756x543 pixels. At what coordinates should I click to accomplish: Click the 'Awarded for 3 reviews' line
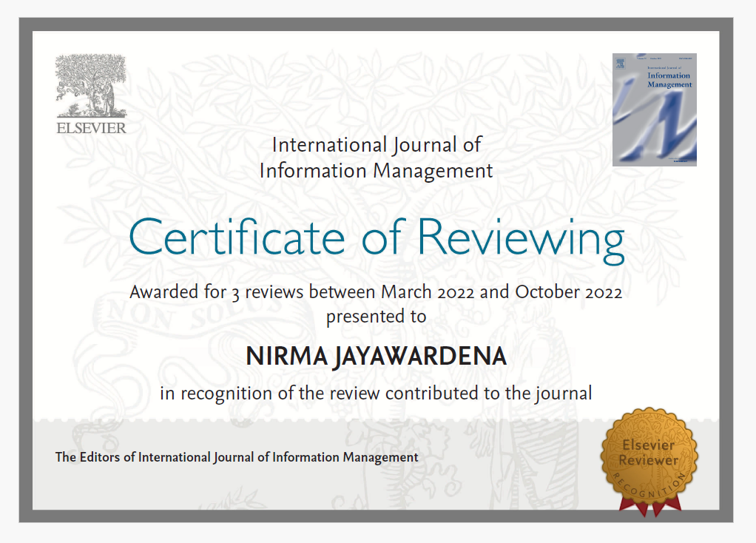click(376, 292)
